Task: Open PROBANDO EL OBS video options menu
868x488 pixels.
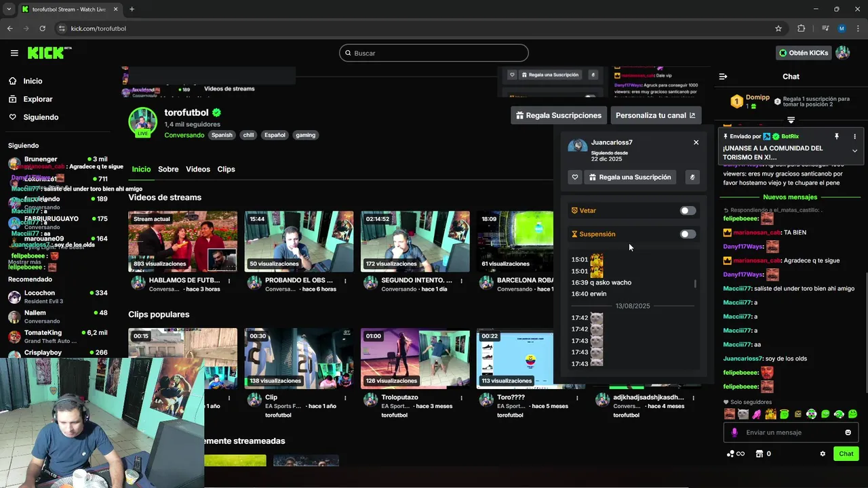Action: (x=345, y=281)
